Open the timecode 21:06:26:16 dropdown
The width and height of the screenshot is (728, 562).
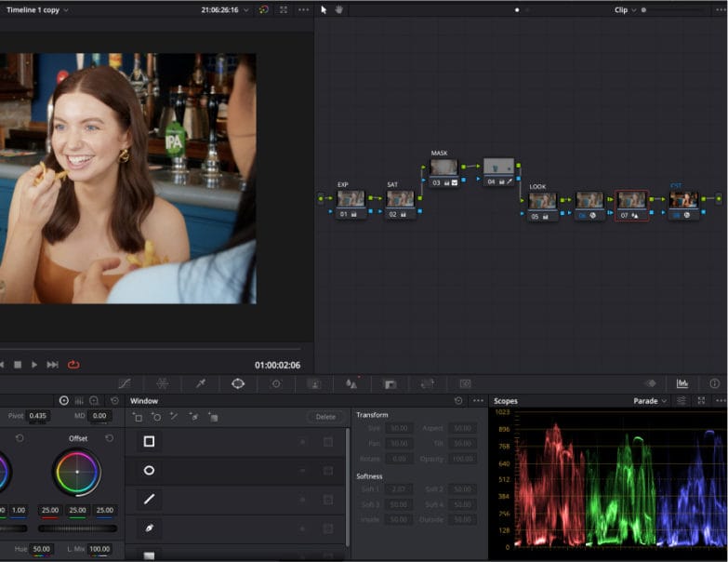(246, 9)
